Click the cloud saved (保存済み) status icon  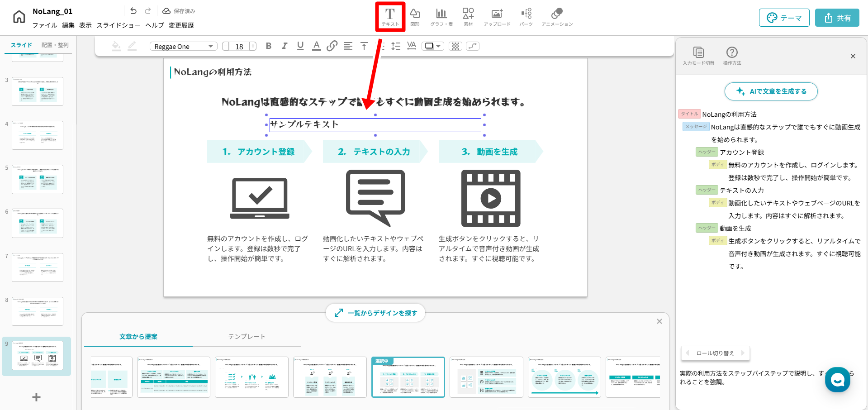tap(166, 11)
